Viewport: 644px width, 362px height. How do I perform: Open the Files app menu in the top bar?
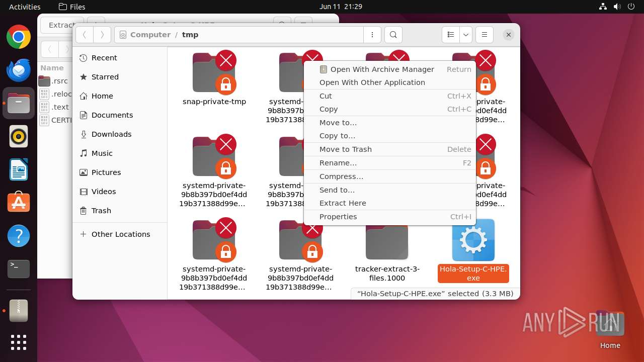(x=72, y=7)
